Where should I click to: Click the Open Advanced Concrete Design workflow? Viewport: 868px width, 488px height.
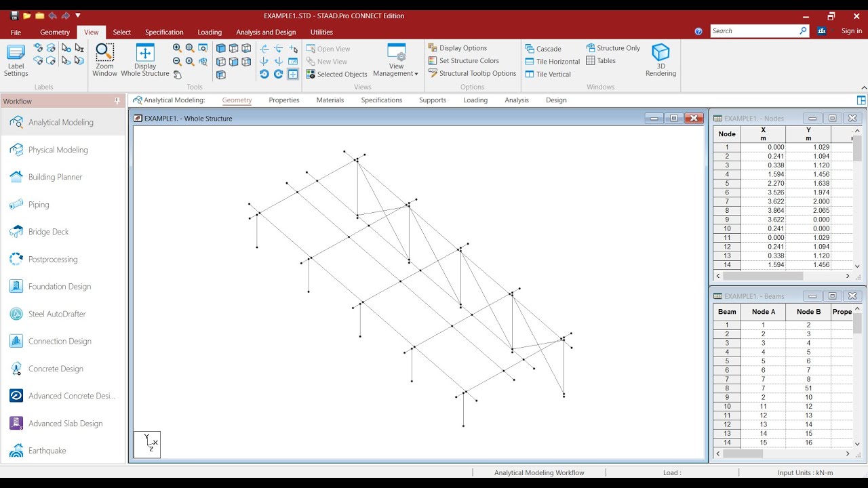coord(63,396)
